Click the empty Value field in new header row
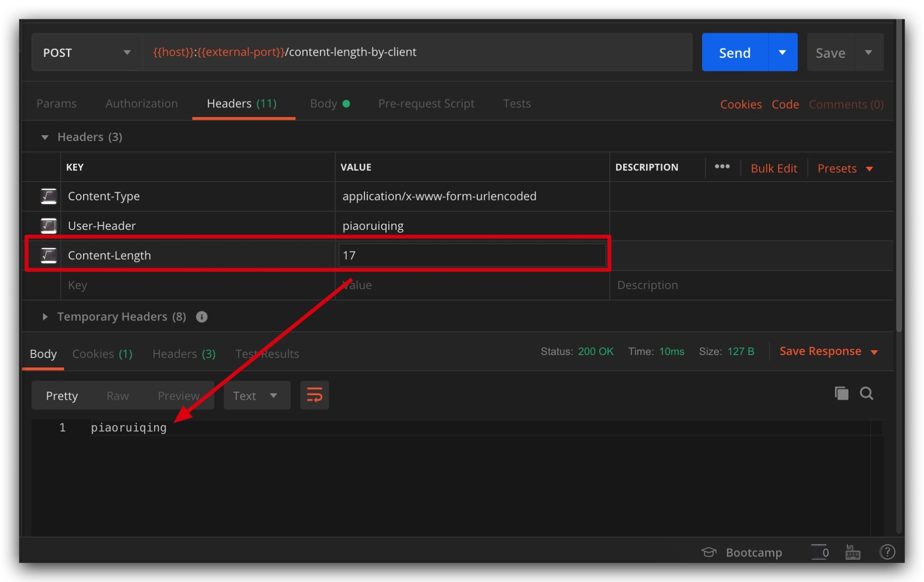This screenshot has height=582, width=924. 472,285
